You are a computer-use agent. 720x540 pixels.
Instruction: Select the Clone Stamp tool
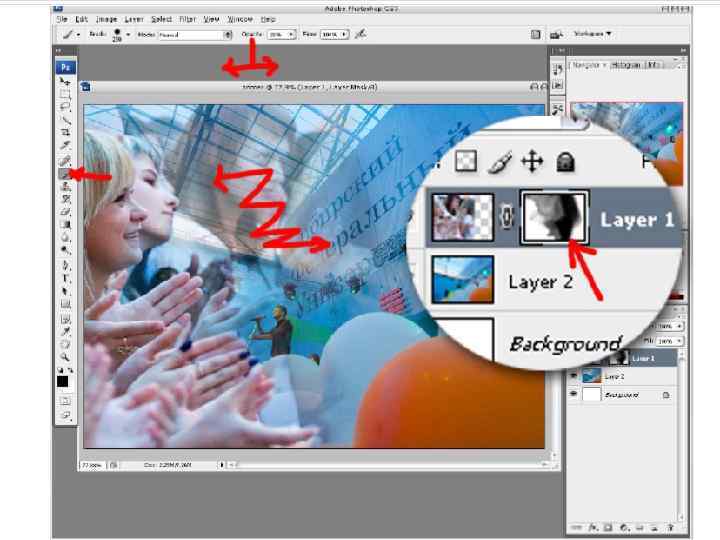coord(65,186)
